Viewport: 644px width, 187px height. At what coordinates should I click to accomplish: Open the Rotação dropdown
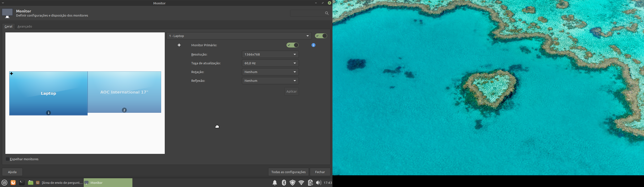pos(270,72)
